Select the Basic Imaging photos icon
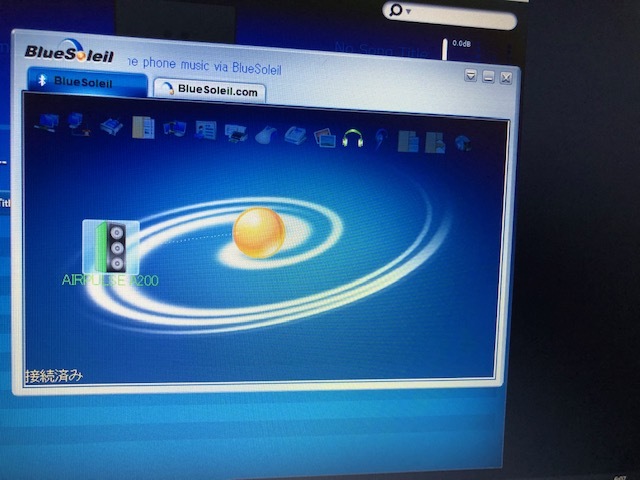The image size is (640, 480). pos(325,138)
